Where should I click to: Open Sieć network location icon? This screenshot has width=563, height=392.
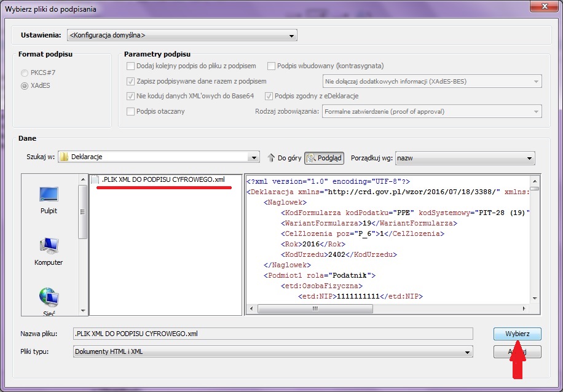tap(49, 302)
